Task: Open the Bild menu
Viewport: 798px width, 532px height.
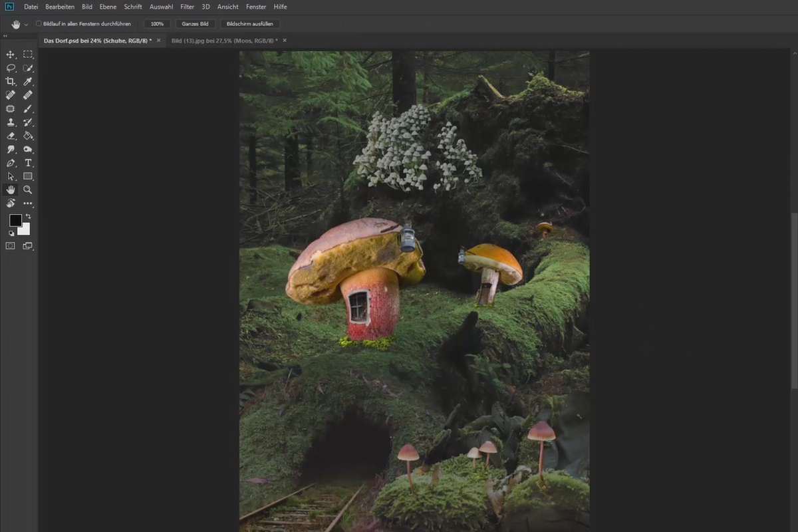Action: pos(87,7)
